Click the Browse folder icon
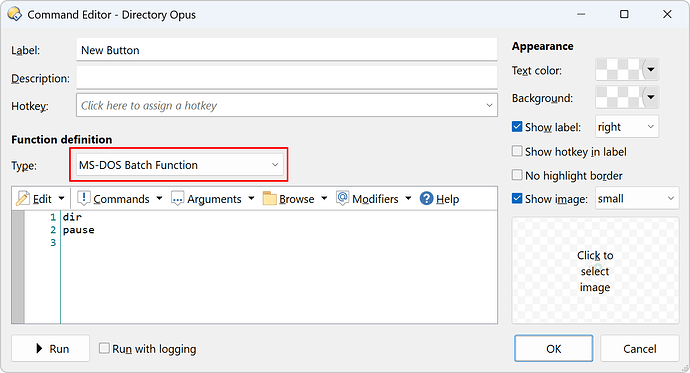Screen dimensions: 690x373 (269, 199)
